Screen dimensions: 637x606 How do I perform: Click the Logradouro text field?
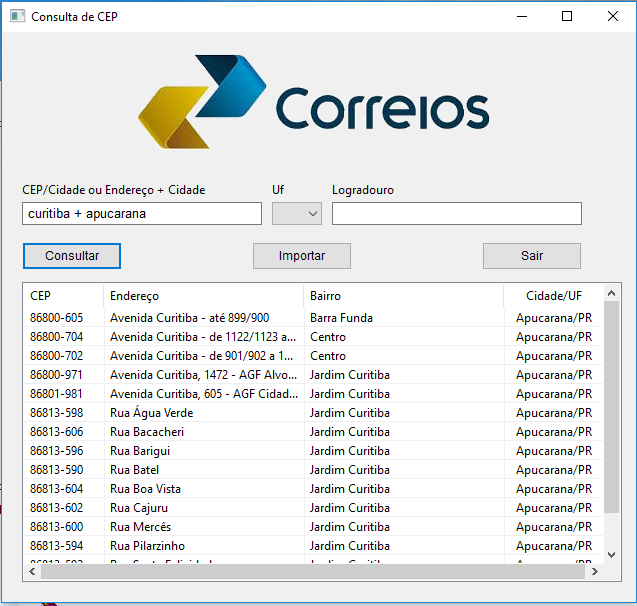pos(456,214)
